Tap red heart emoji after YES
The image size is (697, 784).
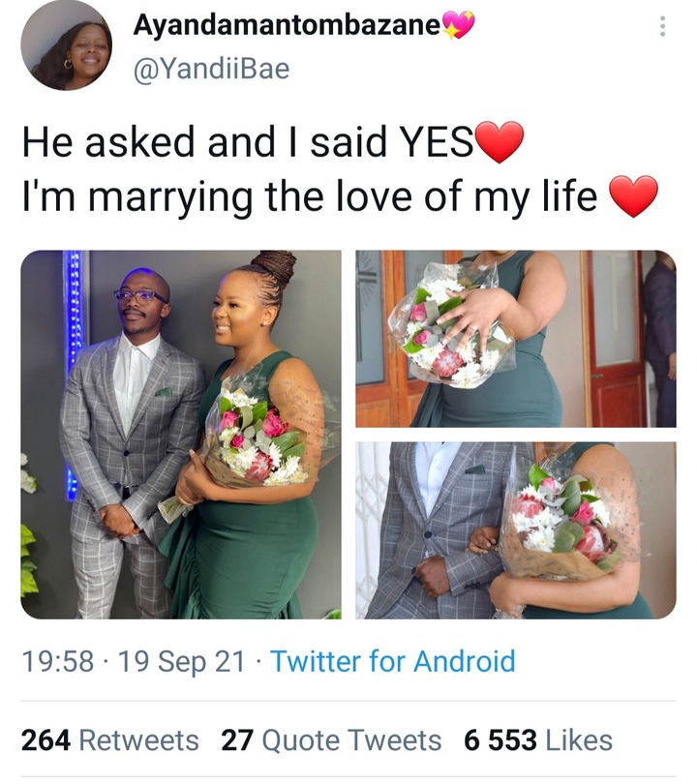pos(499,142)
